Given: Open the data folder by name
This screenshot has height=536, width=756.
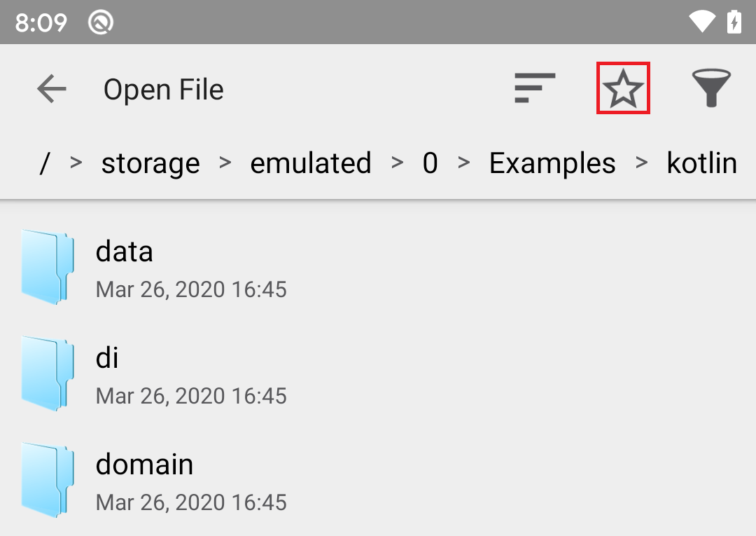Looking at the screenshot, I should [125, 251].
